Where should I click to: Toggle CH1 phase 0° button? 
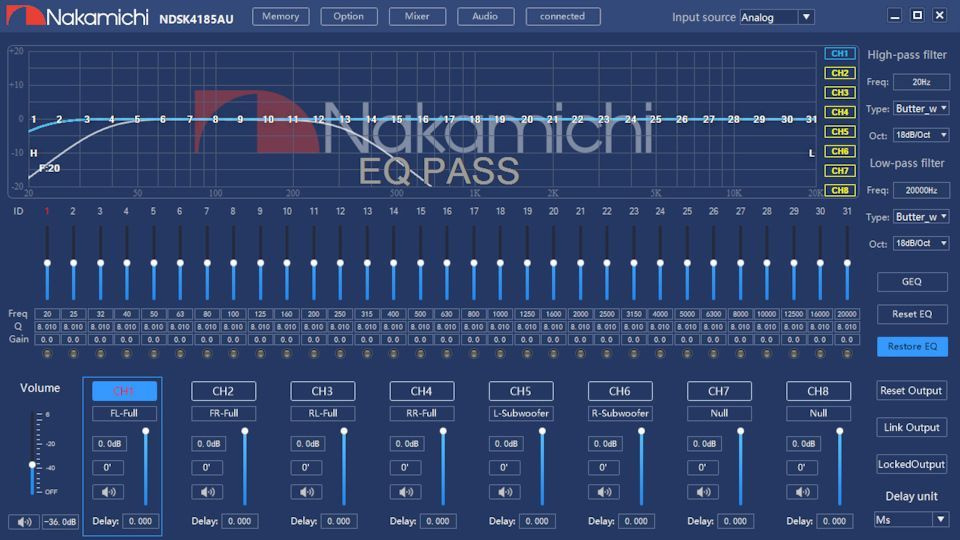pyautogui.click(x=108, y=468)
